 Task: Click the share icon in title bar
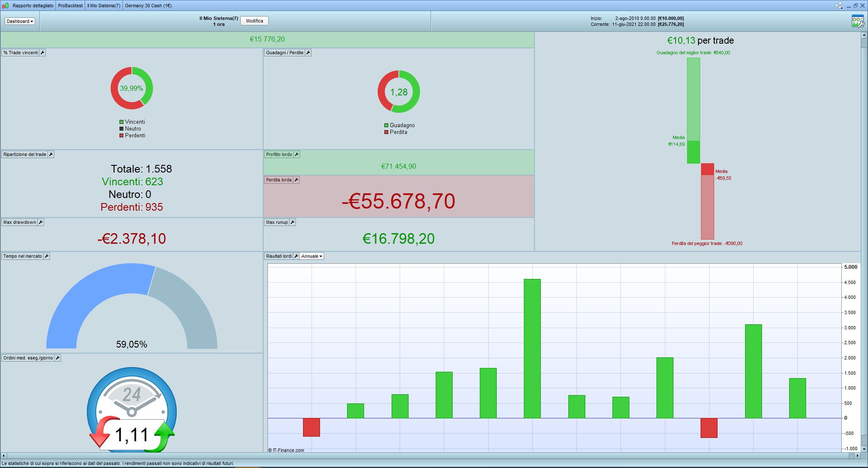(839, 6)
